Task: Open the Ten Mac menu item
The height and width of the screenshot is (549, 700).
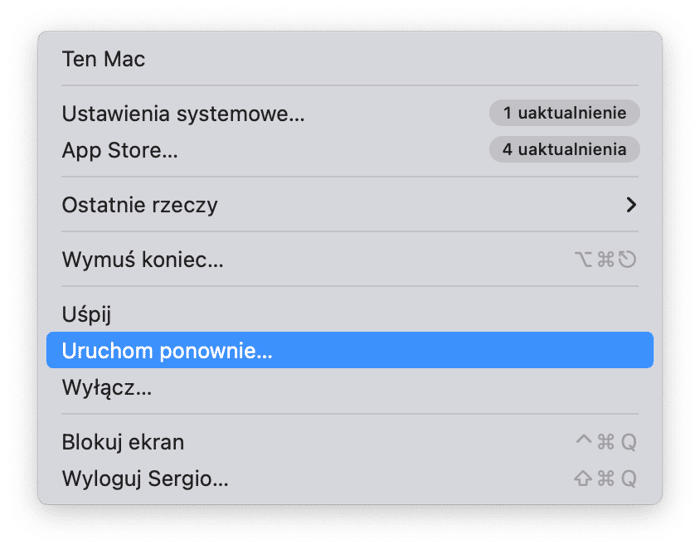Action: [x=103, y=59]
